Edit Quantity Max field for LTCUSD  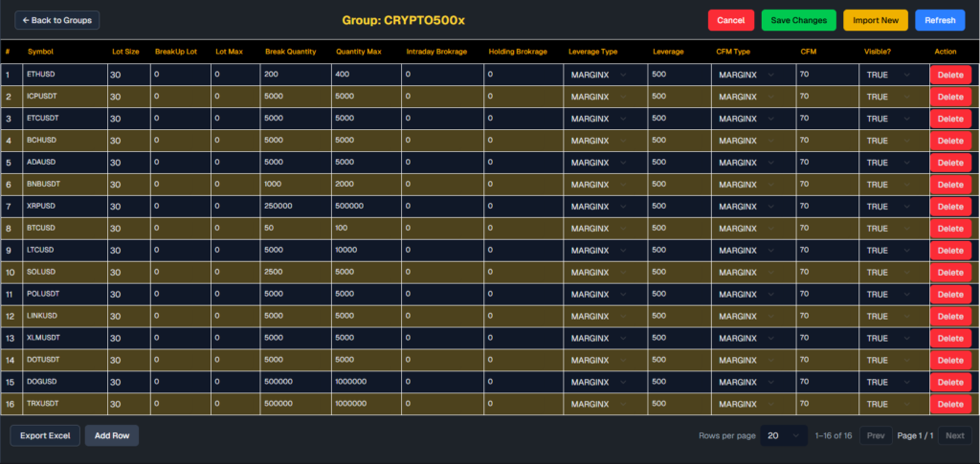pos(365,251)
